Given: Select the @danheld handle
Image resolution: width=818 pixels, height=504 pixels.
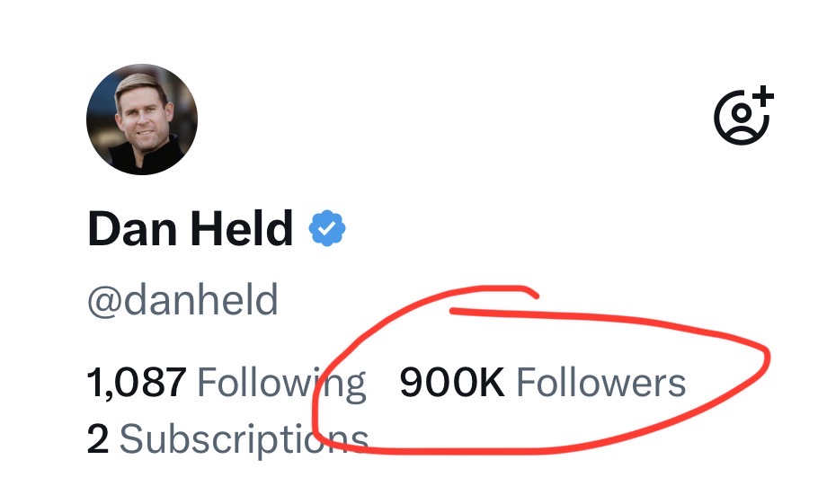Looking at the screenshot, I should coord(182,300).
